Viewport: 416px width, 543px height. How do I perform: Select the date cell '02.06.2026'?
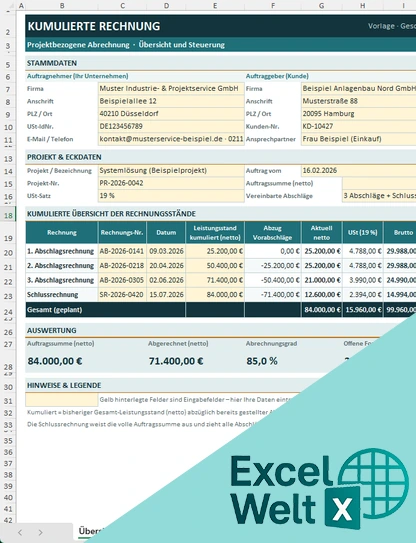(x=166, y=280)
